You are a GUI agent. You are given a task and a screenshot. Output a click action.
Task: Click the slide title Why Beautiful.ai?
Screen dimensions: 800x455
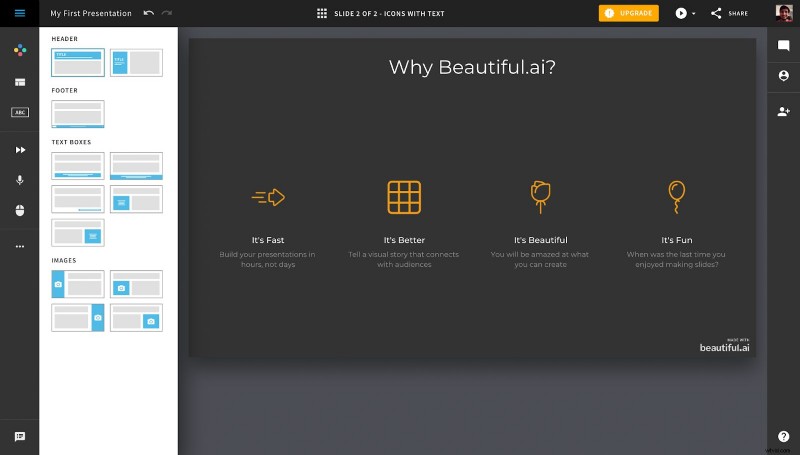(x=472, y=67)
